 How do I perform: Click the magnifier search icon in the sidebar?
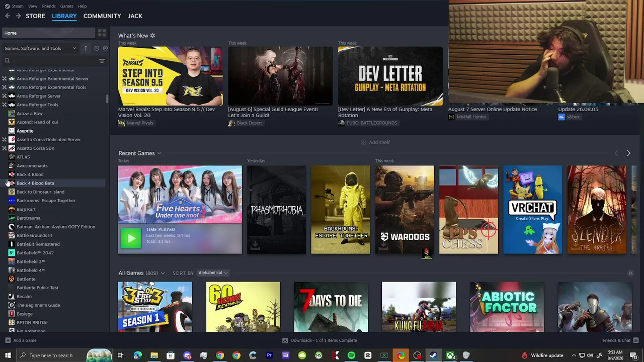coord(7,61)
